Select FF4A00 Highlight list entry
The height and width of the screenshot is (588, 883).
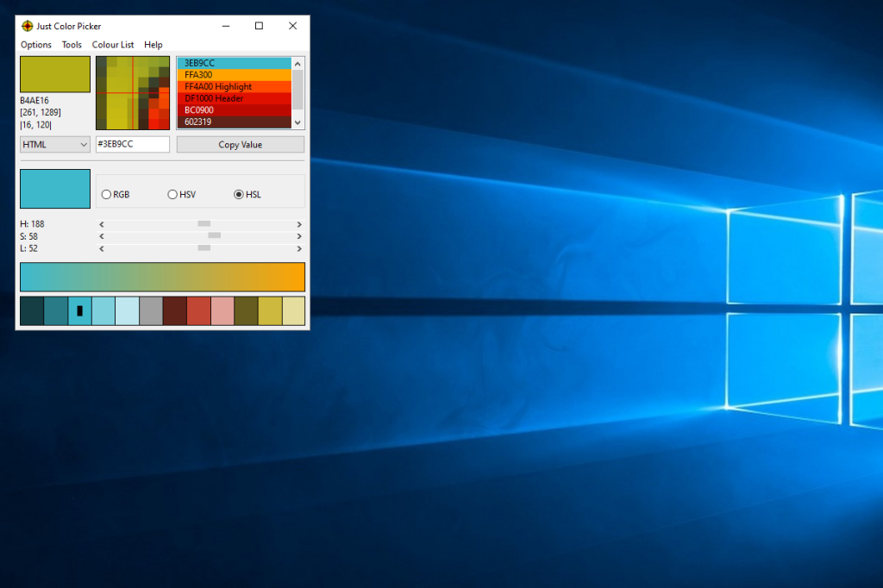(x=235, y=87)
